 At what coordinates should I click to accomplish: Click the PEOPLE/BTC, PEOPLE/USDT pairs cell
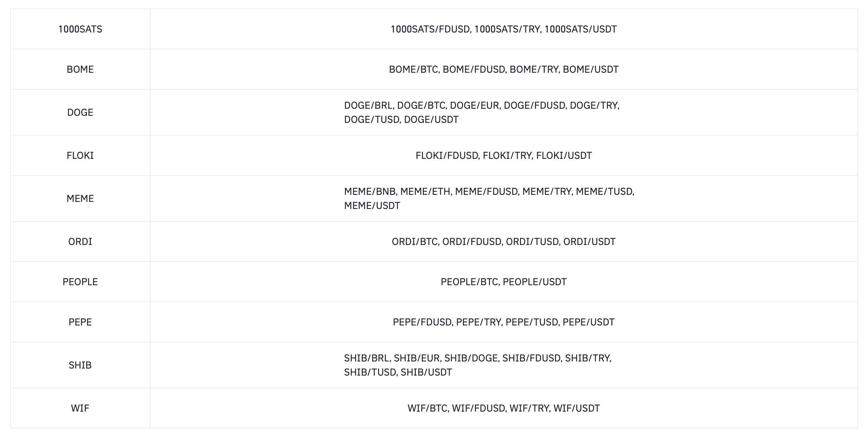[x=503, y=282]
